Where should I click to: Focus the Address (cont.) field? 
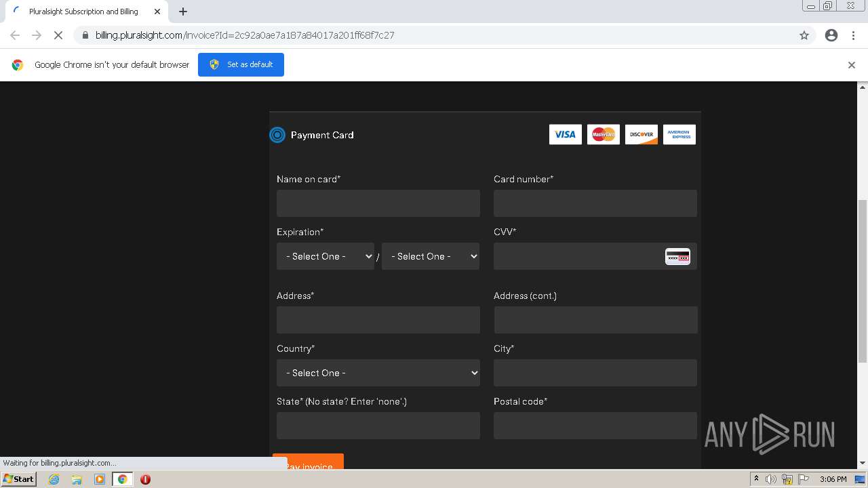[595, 320]
